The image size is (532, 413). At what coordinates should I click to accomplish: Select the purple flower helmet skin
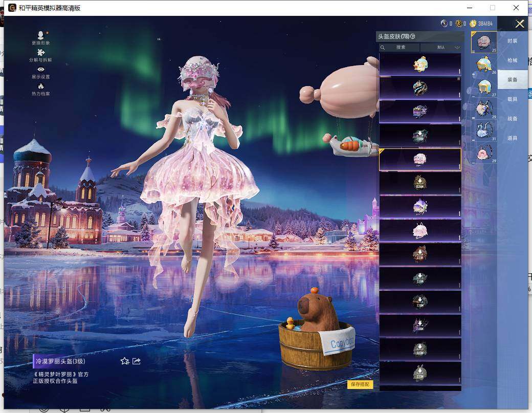pyautogui.click(x=420, y=207)
